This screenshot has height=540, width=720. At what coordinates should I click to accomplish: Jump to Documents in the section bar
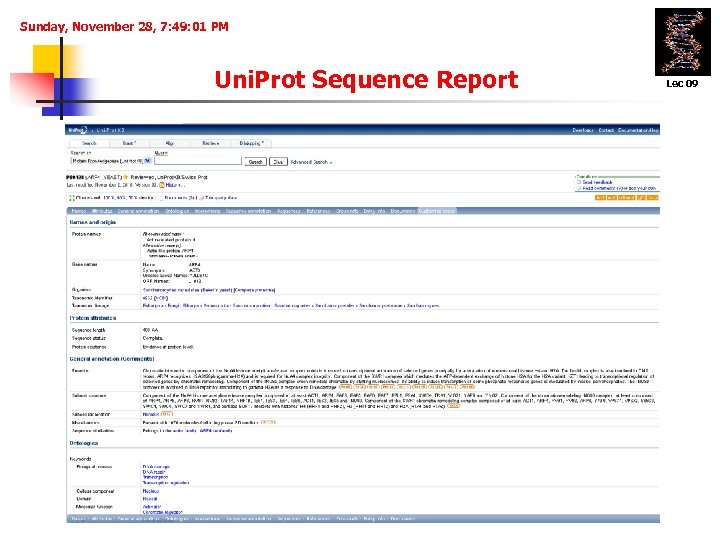click(x=403, y=211)
